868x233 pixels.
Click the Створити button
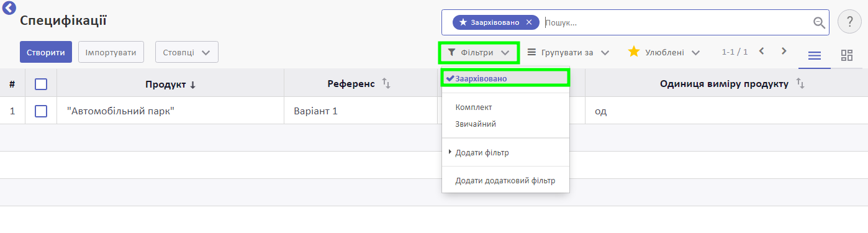[x=46, y=52]
